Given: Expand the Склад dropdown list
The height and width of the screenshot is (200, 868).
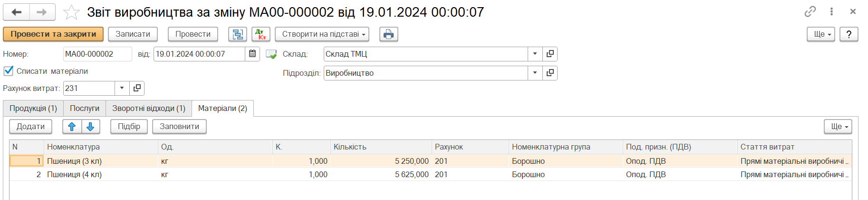Looking at the screenshot, I should tap(535, 54).
